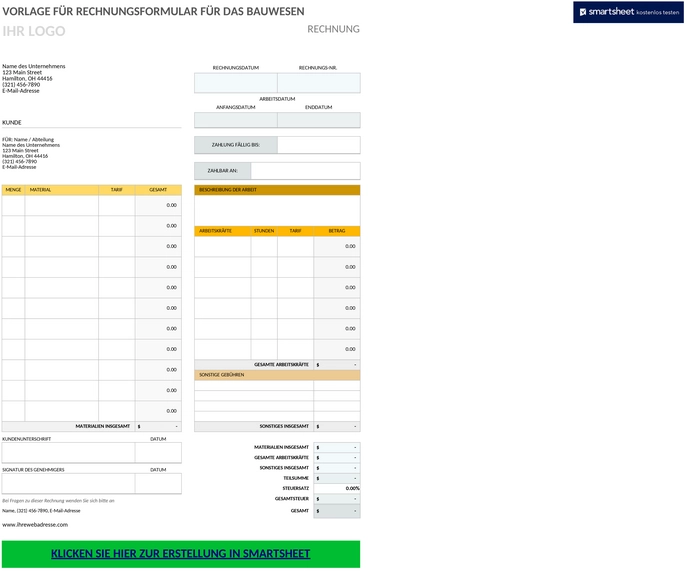Image resolution: width=687 pixels, height=571 pixels.
Task: Select the final GESAMT total cell
Action: pos(337,511)
